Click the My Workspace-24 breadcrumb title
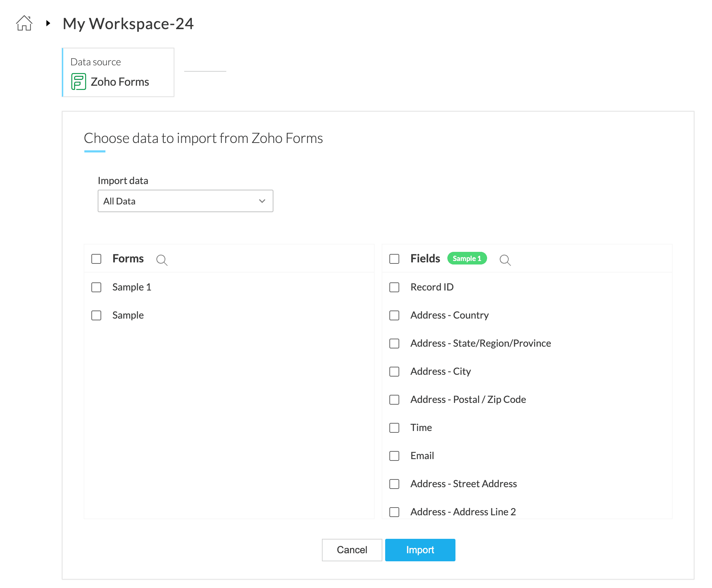 (128, 24)
